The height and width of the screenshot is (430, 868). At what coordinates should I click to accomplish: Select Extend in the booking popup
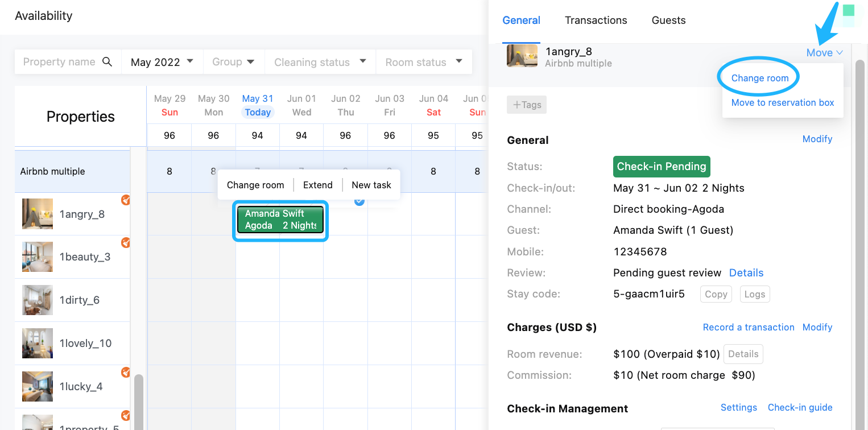[x=318, y=185]
